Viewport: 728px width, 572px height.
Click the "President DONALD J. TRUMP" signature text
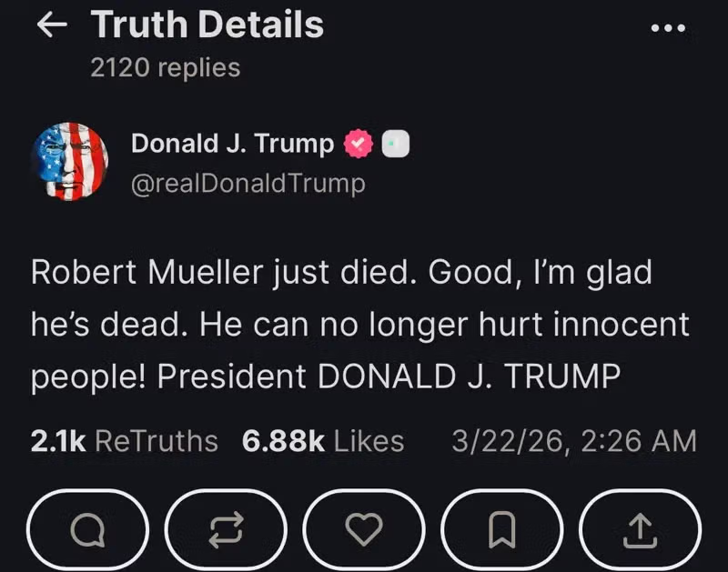tap(389, 376)
